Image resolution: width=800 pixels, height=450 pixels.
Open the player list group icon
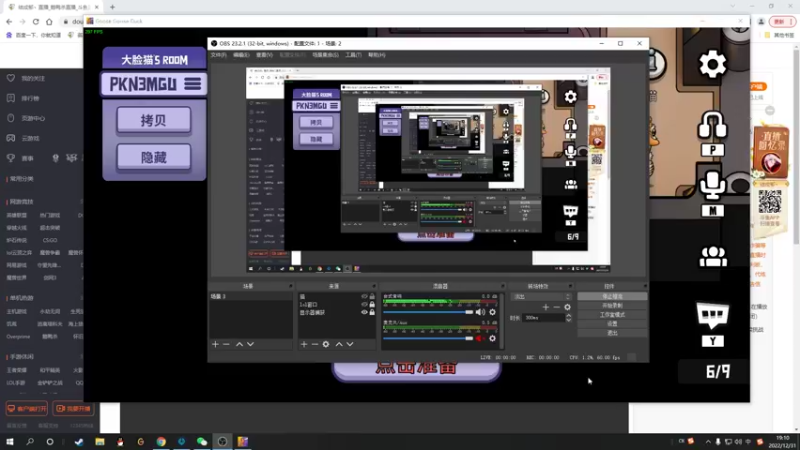pos(713,256)
